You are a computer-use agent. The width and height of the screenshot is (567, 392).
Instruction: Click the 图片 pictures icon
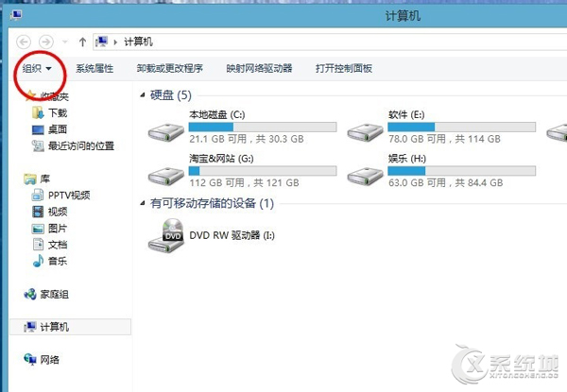point(38,229)
